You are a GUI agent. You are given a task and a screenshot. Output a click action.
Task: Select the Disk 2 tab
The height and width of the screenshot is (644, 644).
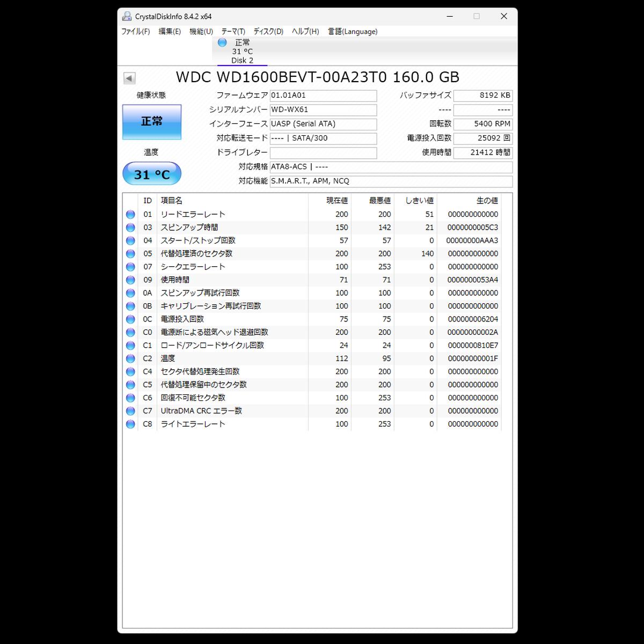(242, 52)
